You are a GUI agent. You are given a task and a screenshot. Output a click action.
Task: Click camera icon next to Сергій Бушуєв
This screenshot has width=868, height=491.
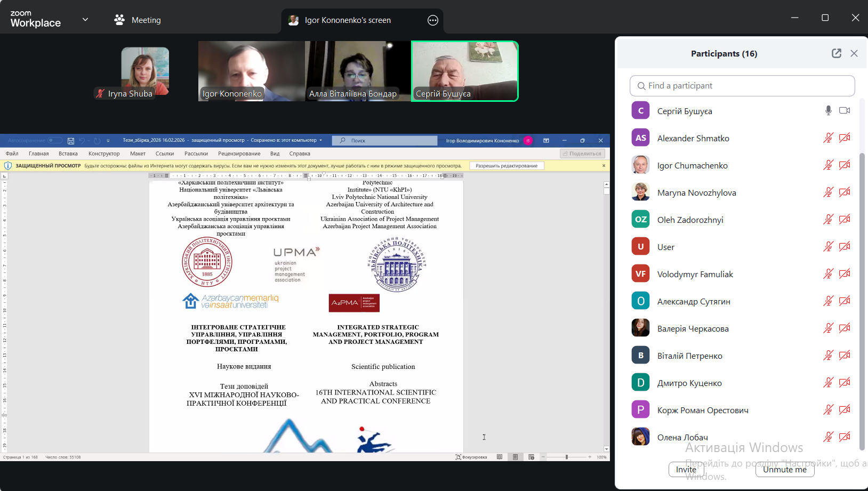click(845, 110)
